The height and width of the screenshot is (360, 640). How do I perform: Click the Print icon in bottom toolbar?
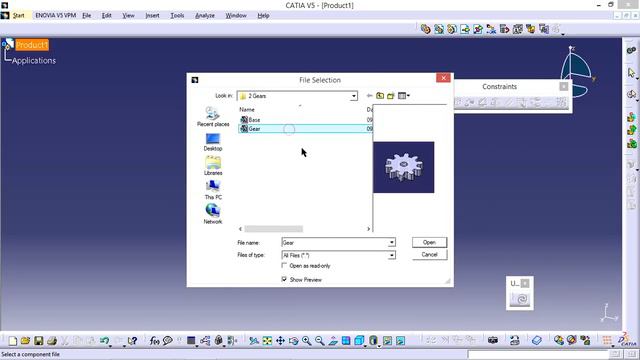tap(52, 340)
